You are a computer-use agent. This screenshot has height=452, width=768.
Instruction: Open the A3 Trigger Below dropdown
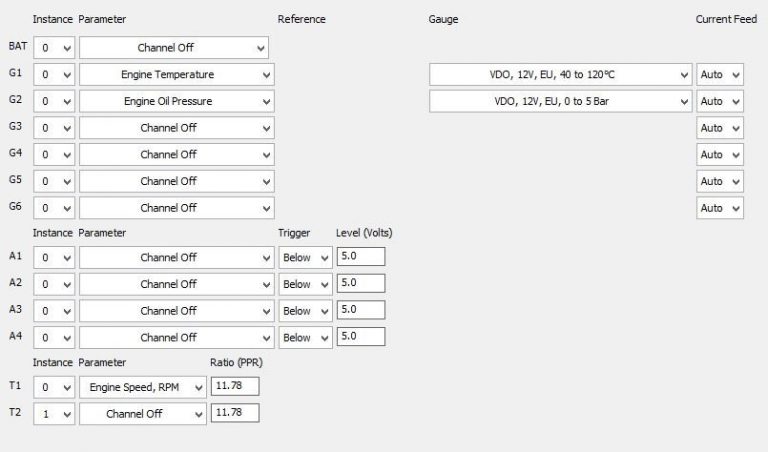click(306, 311)
